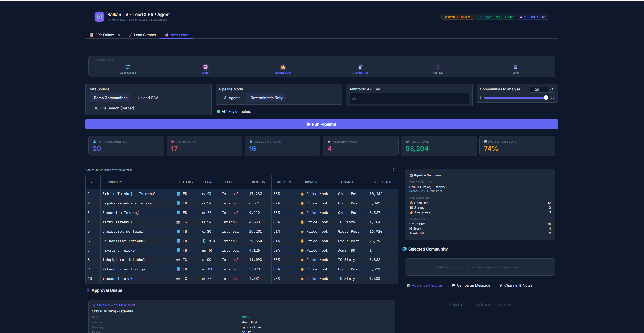Choose AI Agents pipeline mode

(232, 98)
